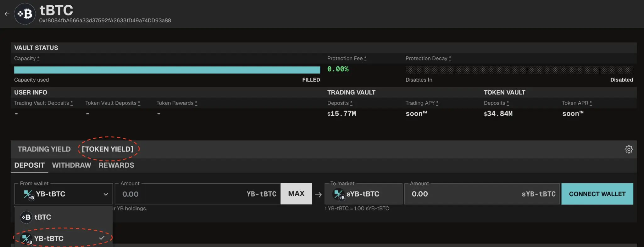Click the Protection Fee info asterisk

[x=365, y=59]
